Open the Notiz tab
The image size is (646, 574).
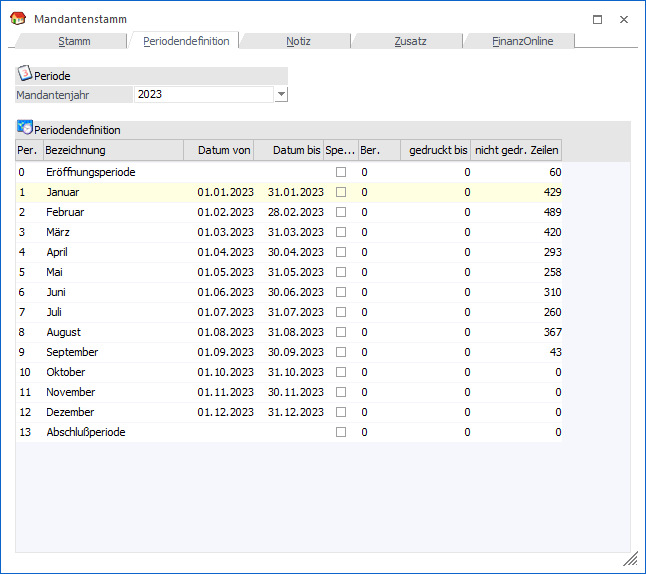(297, 41)
